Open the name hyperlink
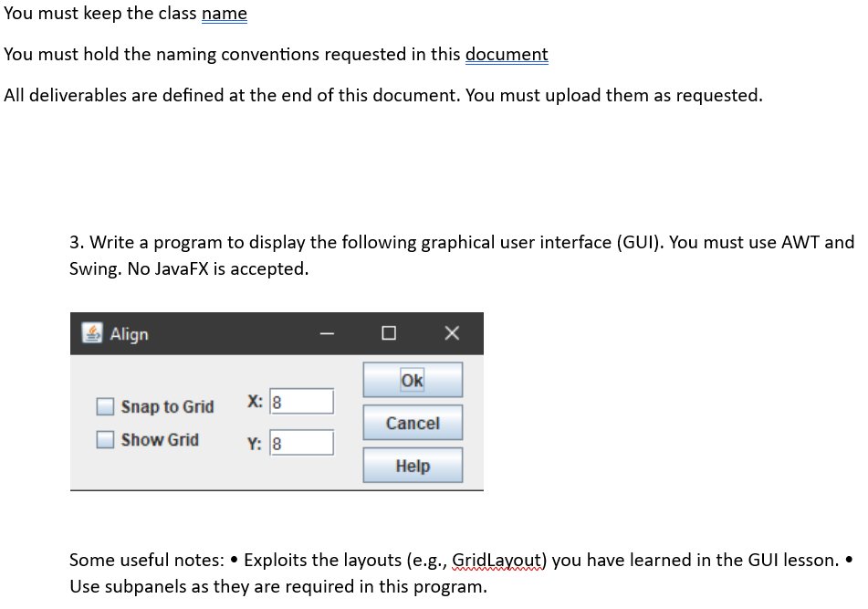This screenshot has width=868, height=609. pyautogui.click(x=224, y=14)
